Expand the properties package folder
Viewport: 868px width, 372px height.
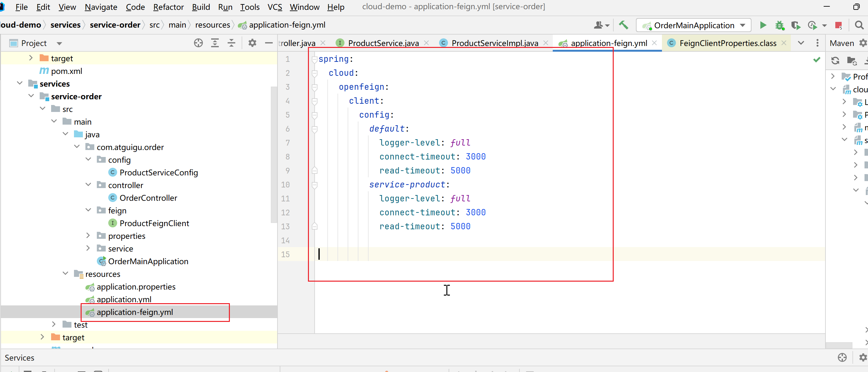pos(88,236)
